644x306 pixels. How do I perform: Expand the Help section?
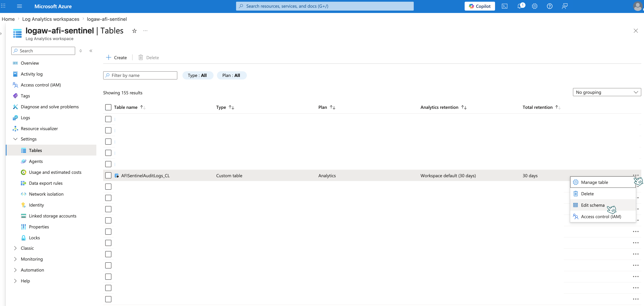coord(15,281)
